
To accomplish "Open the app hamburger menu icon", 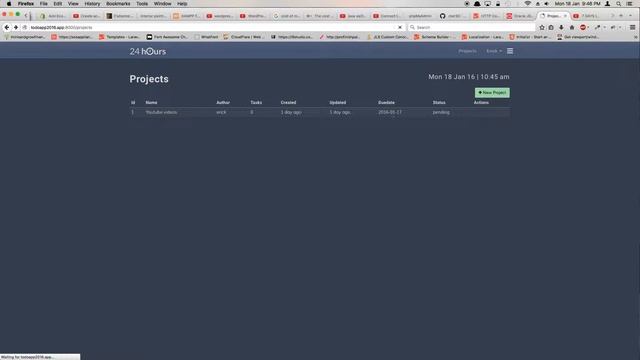I will coord(510,51).
